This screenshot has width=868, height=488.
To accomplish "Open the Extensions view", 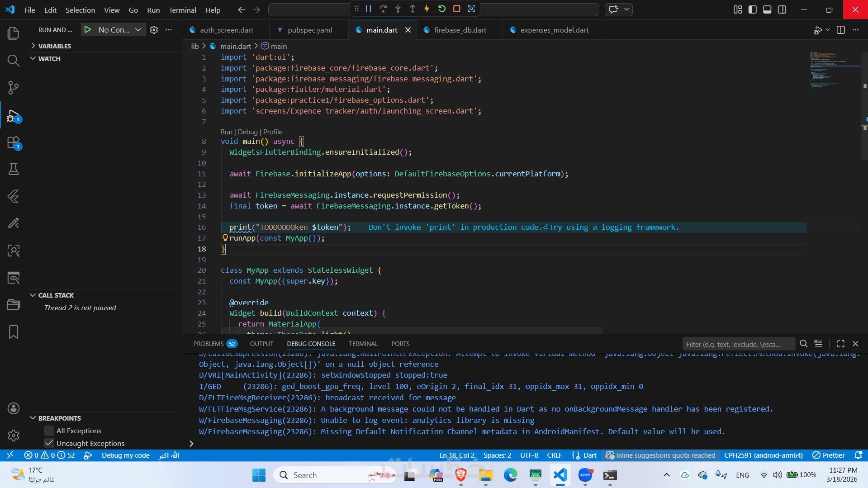I will (x=14, y=143).
